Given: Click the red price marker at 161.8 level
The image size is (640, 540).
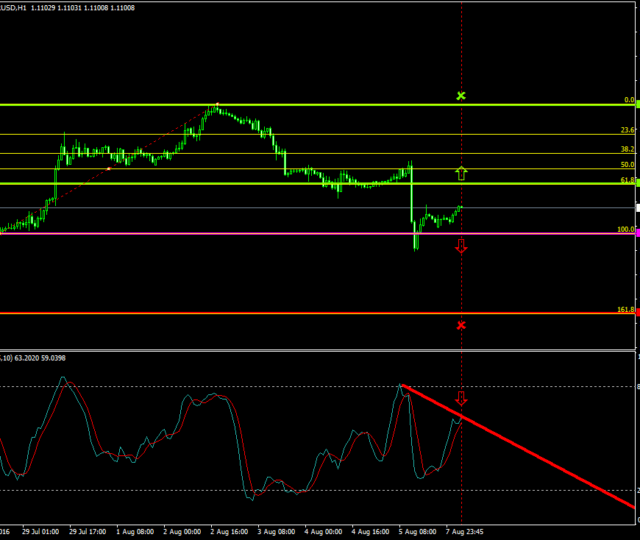Looking at the screenshot, I should coord(637,313).
